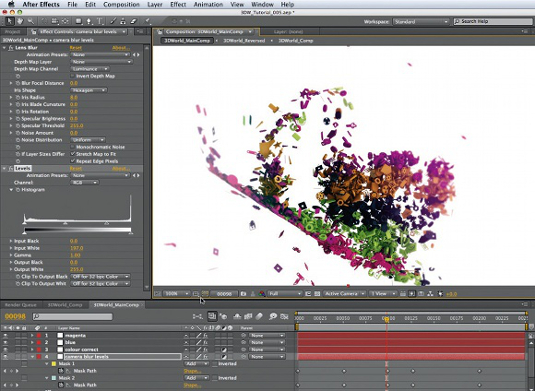
Task: Click the reset exposure icon
Action: point(440,293)
